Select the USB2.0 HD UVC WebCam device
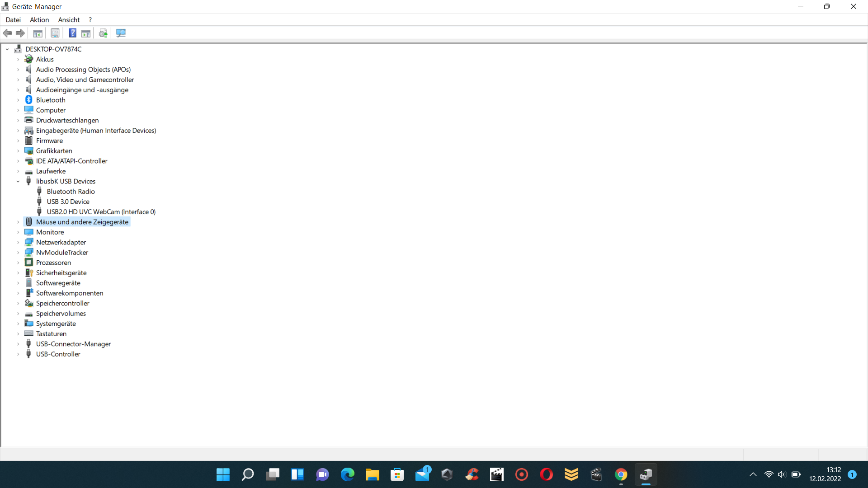Image resolution: width=868 pixels, height=488 pixels. (101, 211)
